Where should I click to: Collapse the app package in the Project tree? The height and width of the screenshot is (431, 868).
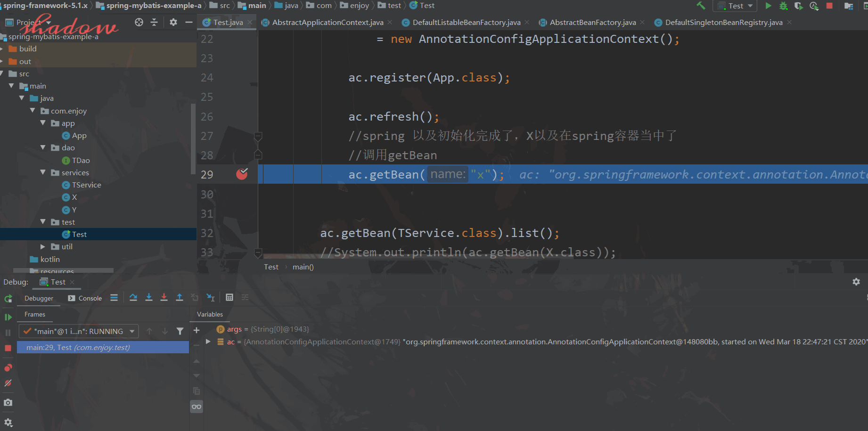coord(43,123)
